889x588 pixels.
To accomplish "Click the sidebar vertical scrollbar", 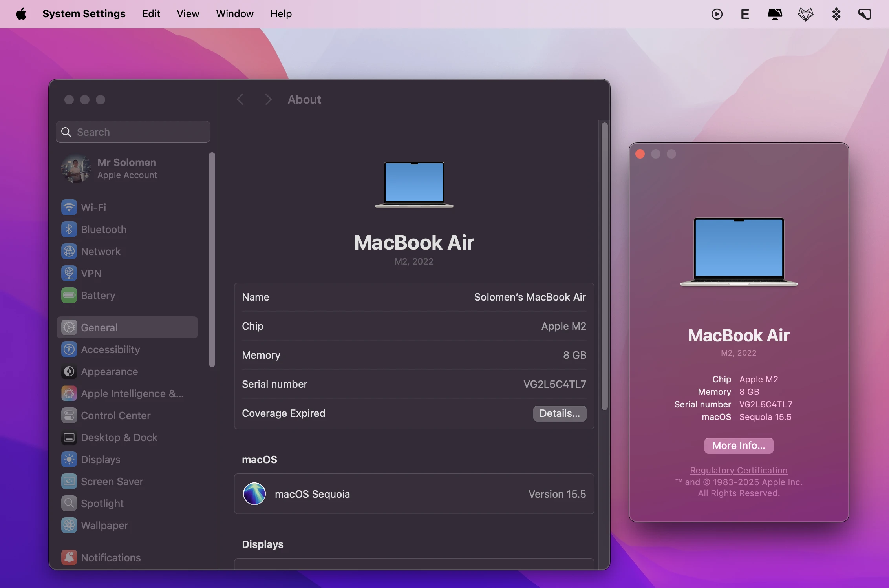I will point(212,260).
